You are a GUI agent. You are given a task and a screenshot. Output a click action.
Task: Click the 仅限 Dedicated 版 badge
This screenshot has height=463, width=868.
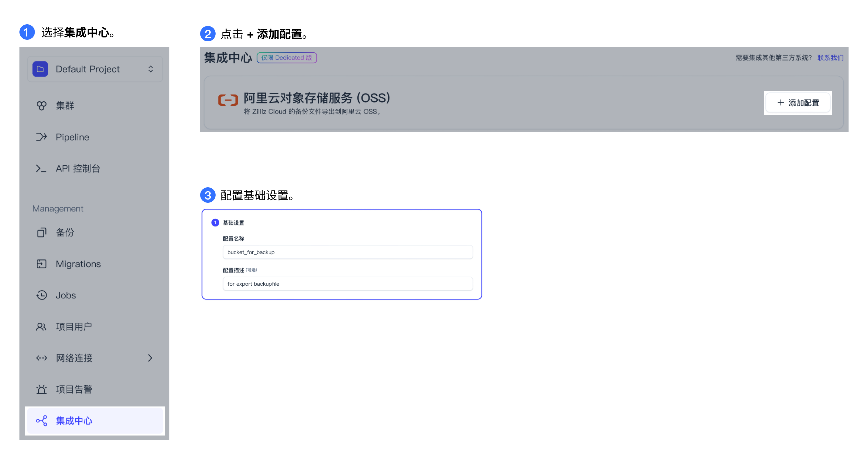pos(287,58)
